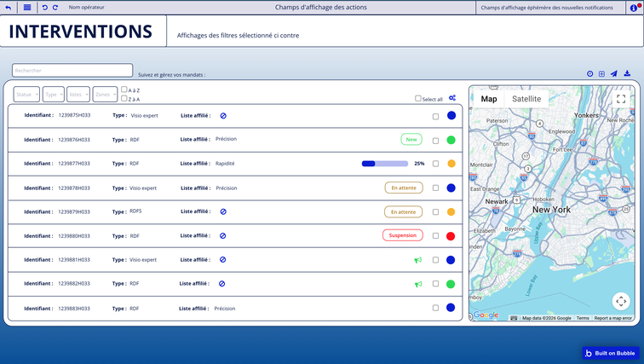This screenshot has width=644, height=364.
Task: Click the download icon above the map
Action: [627, 74]
